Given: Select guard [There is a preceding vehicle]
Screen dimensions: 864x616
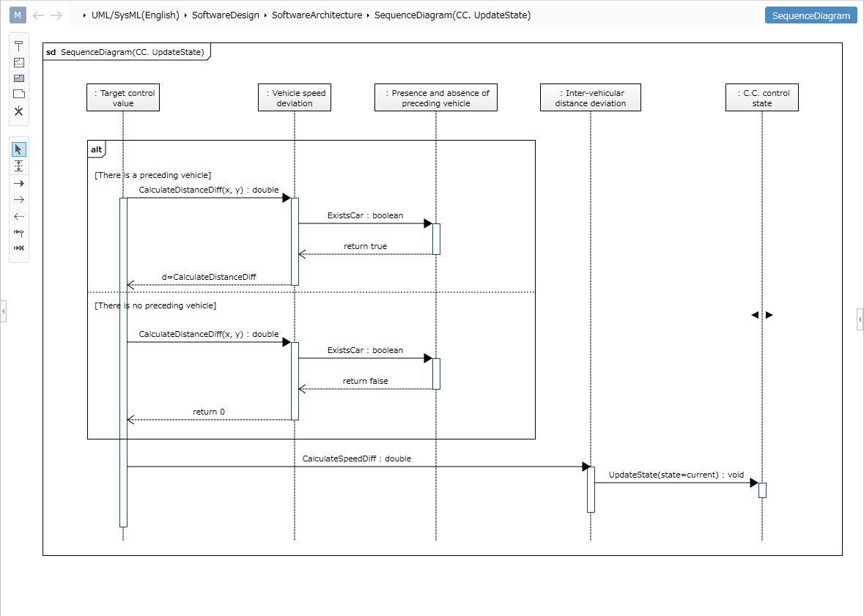Looking at the screenshot, I should 152,175.
